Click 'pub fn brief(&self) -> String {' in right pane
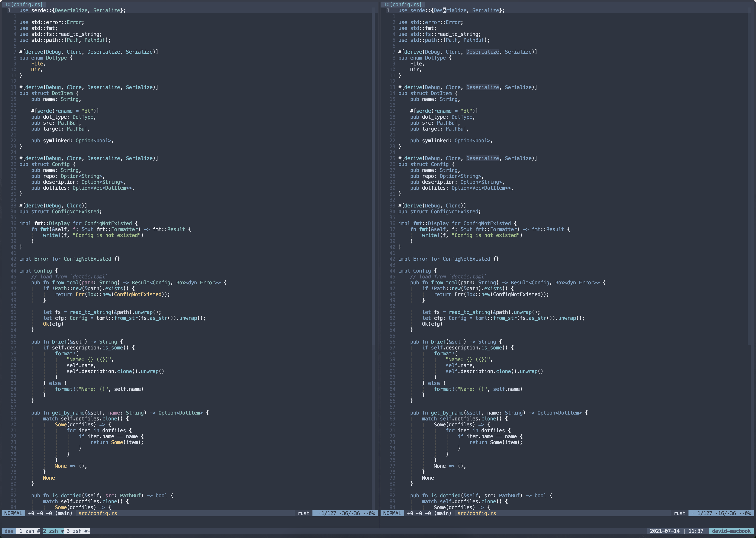The image size is (756, 538). 456,342
